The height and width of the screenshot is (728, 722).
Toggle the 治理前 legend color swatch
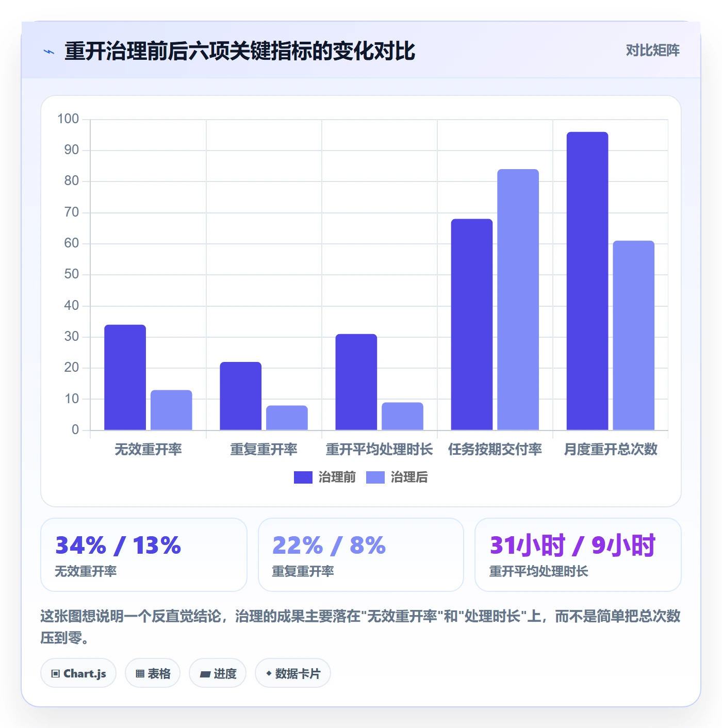303,477
